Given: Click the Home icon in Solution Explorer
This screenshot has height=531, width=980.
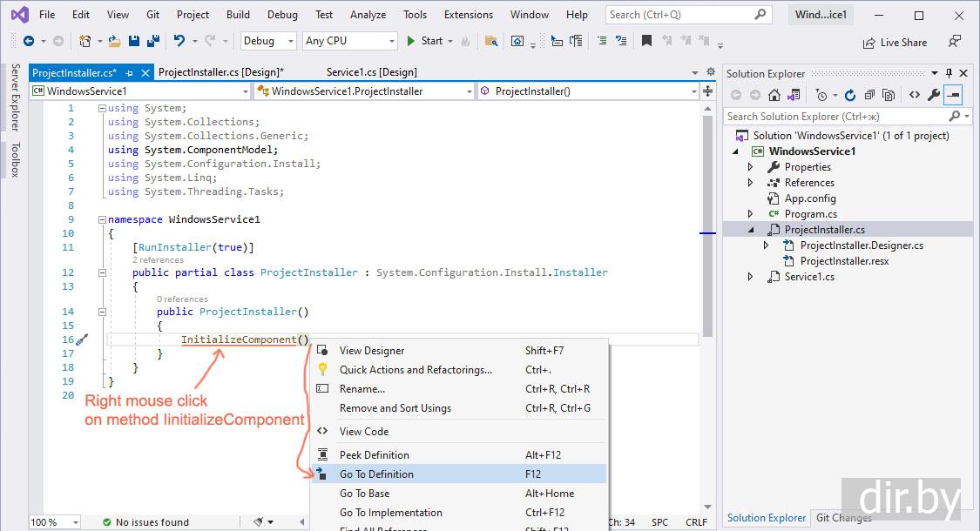Looking at the screenshot, I should 774,95.
